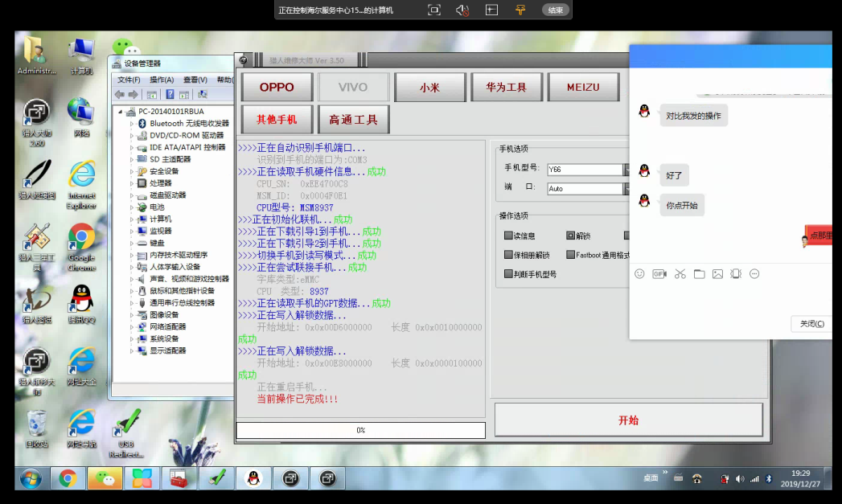Click the chat message input area

point(730,300)
